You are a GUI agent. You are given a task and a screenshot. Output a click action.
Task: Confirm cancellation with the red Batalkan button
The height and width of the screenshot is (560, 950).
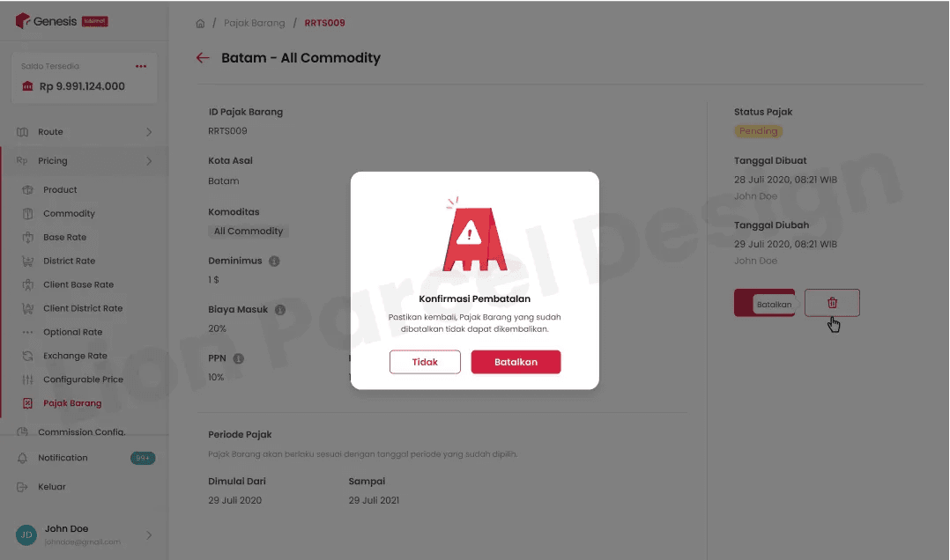pos(516,362)
